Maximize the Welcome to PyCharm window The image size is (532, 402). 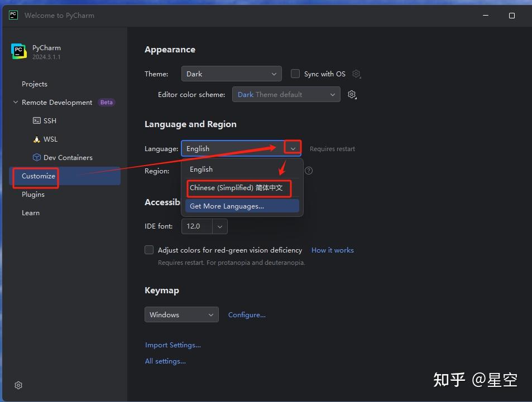512,15
